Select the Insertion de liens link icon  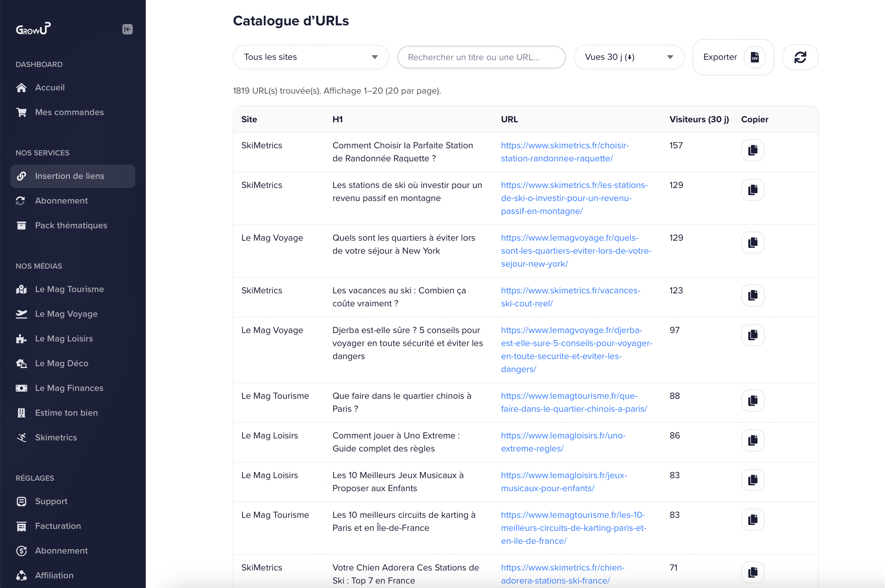[x=22, y=176]
